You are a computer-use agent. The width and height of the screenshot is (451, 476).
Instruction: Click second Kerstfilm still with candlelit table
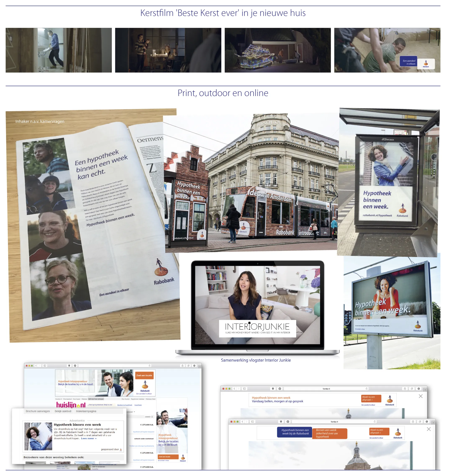168,50
